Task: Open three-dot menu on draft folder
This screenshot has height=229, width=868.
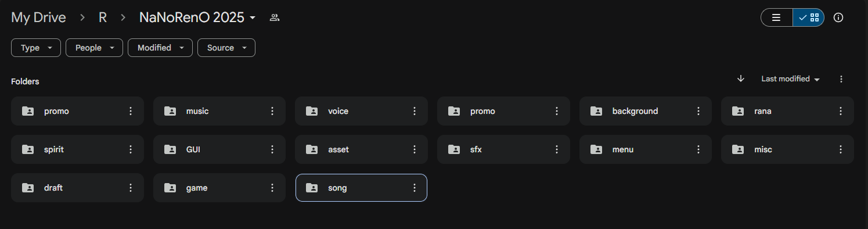Action: (131, 188)
